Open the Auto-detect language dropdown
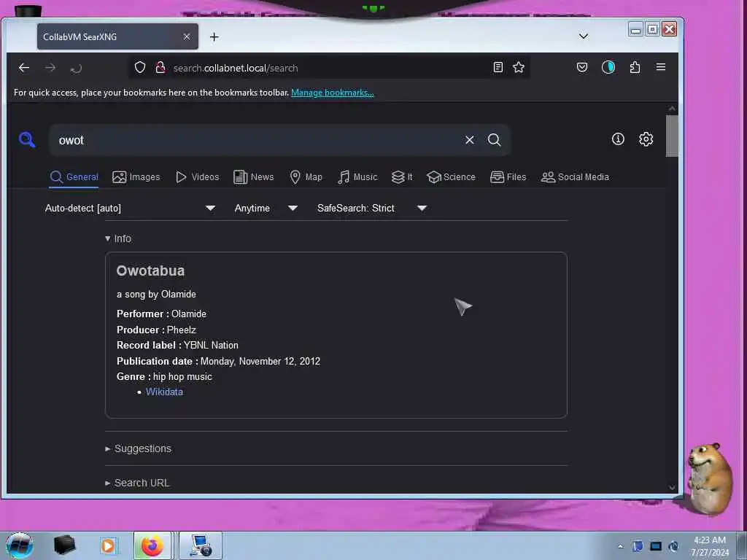747x560 pixels. pos(130,208)
